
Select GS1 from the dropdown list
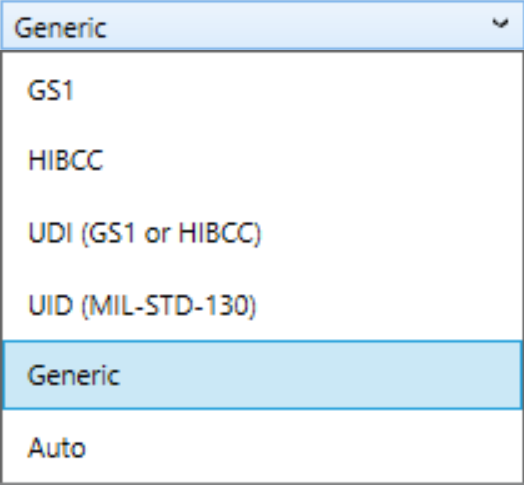(262, 90)
